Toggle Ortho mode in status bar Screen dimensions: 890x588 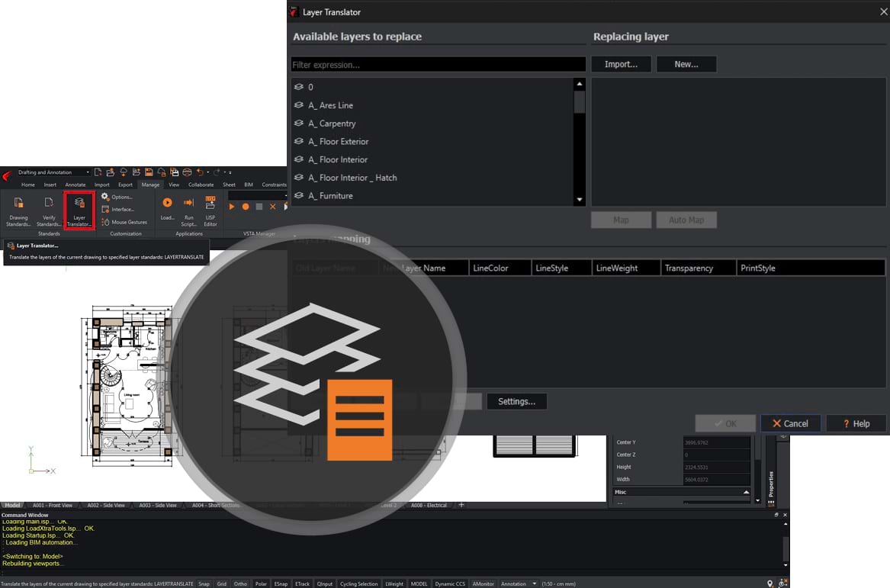240,583
